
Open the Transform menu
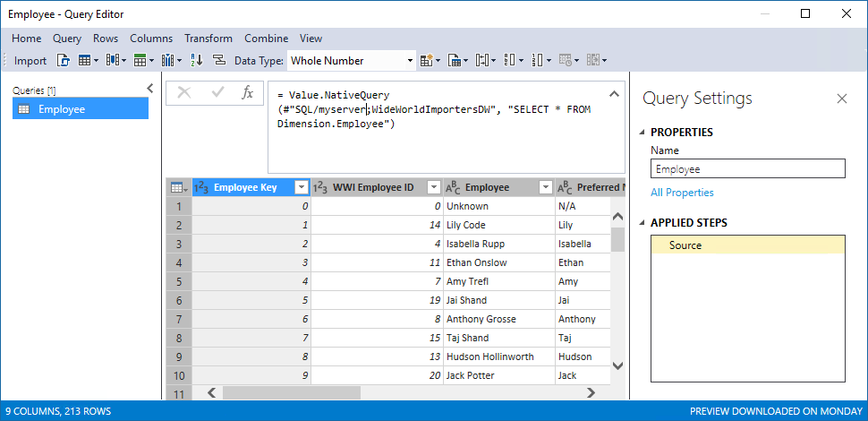click(208, 39)
